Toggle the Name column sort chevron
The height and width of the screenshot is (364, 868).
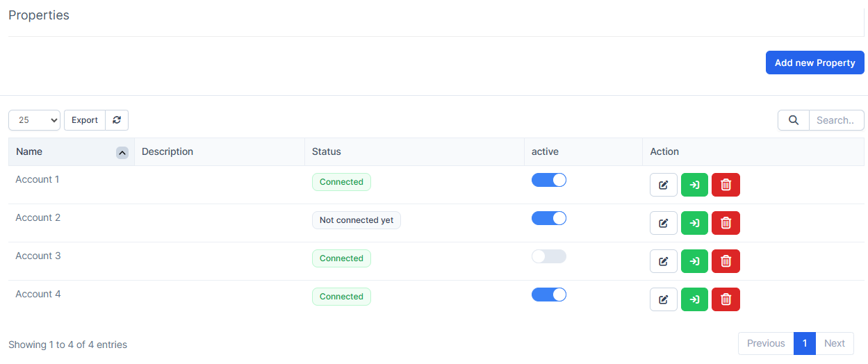[x=122, y=152]
